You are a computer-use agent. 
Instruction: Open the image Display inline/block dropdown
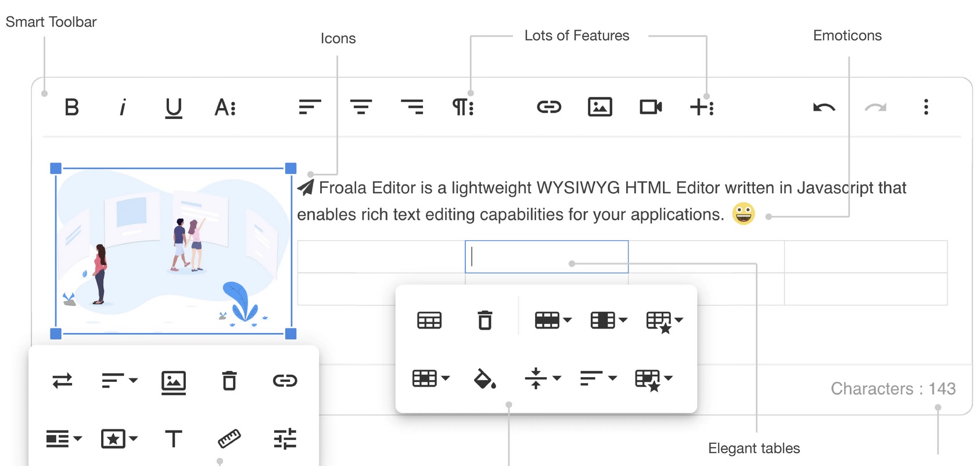[x=63, y=439]
